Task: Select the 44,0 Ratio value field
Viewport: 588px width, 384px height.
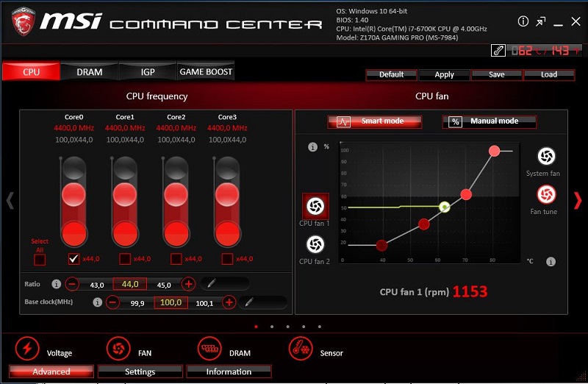Action: [x=130, y=284]
